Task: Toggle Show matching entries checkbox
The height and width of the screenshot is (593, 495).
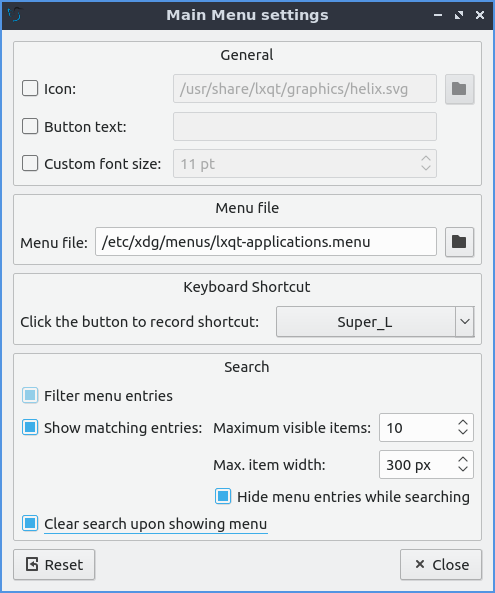Action: point(30,427)
